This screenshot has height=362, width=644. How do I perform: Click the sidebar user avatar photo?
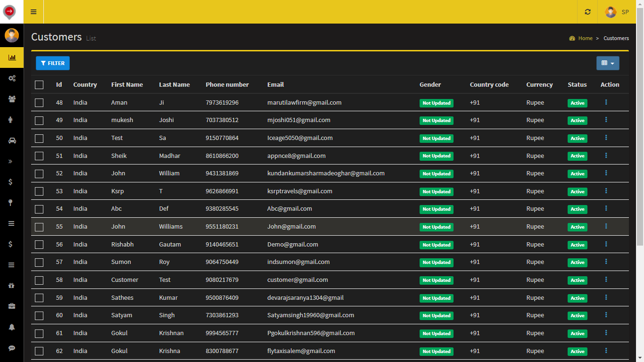point(12,35)
